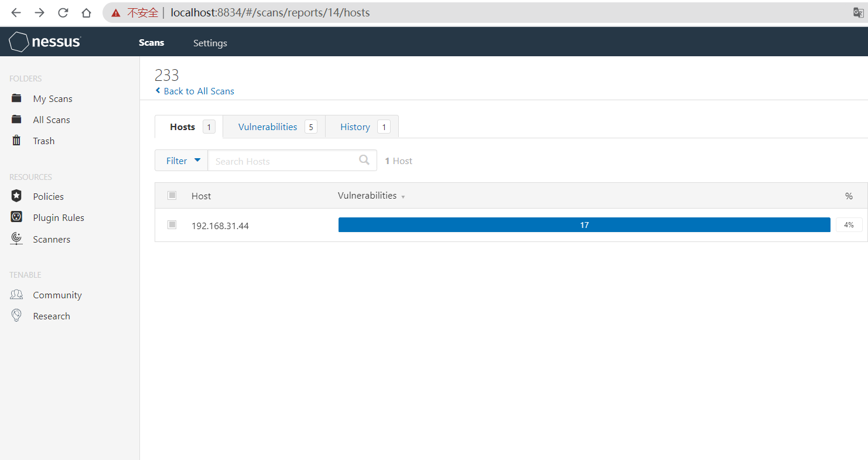Click host 192.168.31.44
Viewport: 868px width, 460px height.
click(x=220, y=226)
